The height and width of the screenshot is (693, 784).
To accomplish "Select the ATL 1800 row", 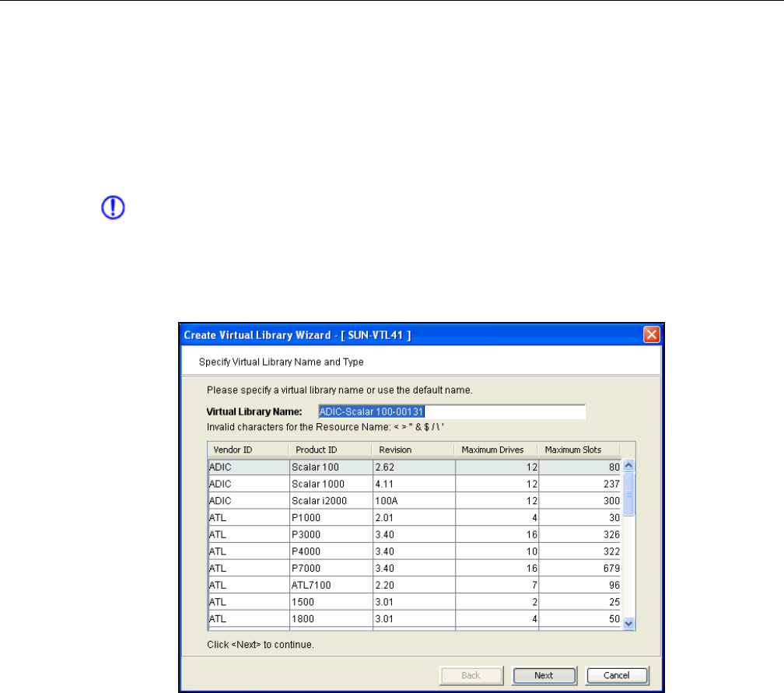I will [414, 618].
